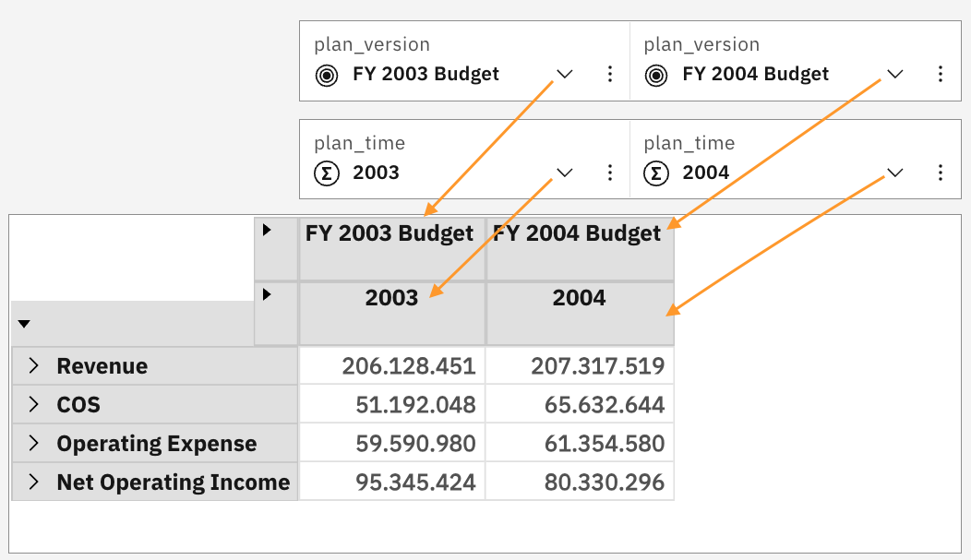Image resolution: width=971 pixels, height=560 pixels.
Task: Open the three-dot menu for plan_time 2003
Action: click(610, 173)
